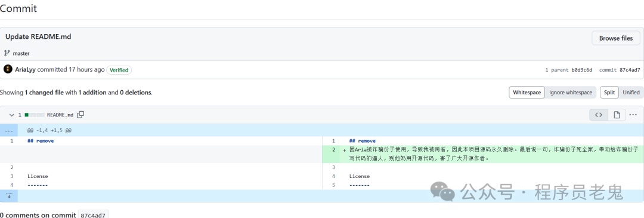
Task: Click the branch icon beside master
Action: point(7,54)
